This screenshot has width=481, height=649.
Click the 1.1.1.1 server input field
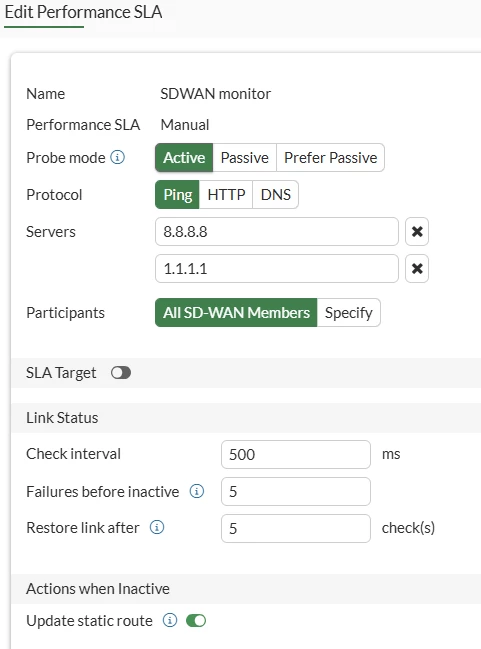tap(277, 269)
